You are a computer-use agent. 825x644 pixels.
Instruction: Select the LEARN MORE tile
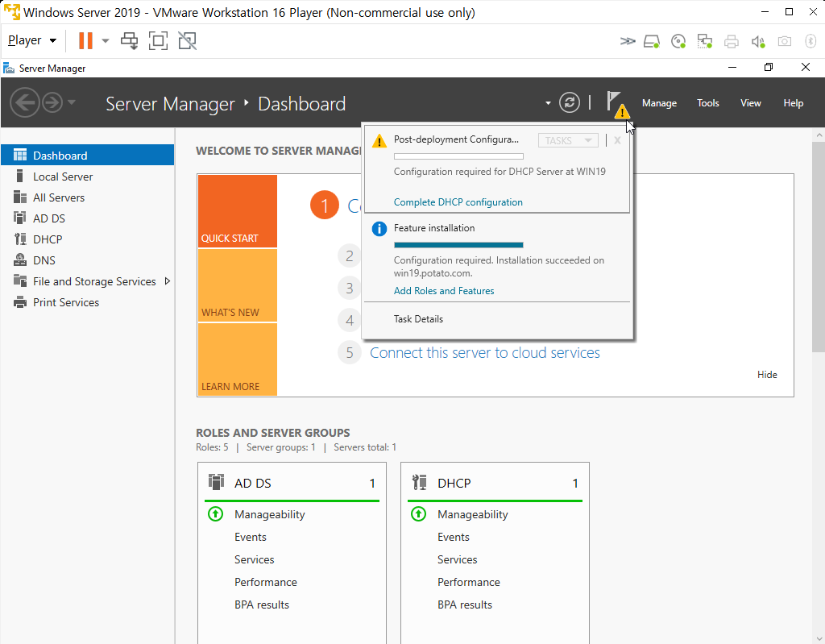(x=238, y=359)
